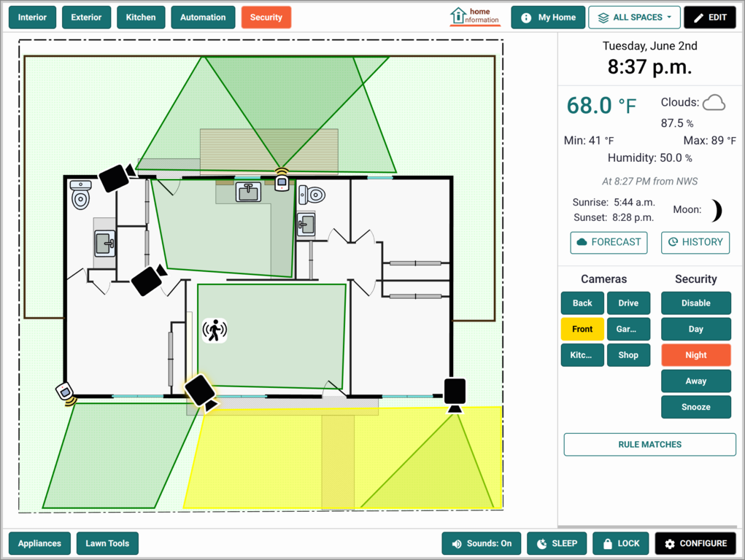Click the sink icon in center bathroom
This screenshot has width=745, height=560.
tap(306, 224)
